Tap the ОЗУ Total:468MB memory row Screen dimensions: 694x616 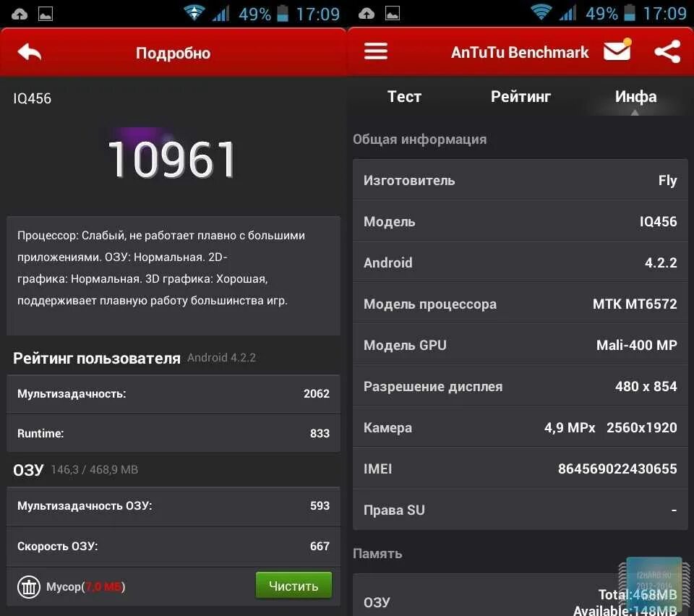click(x=520, y=596)
